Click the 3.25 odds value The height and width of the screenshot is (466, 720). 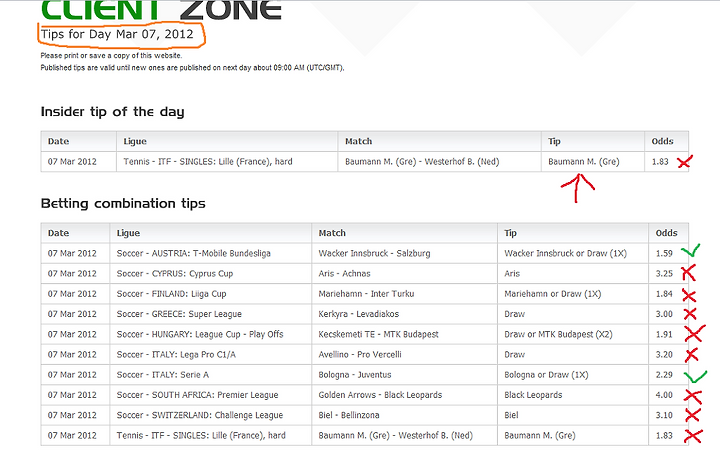click(x=664, y=274)
